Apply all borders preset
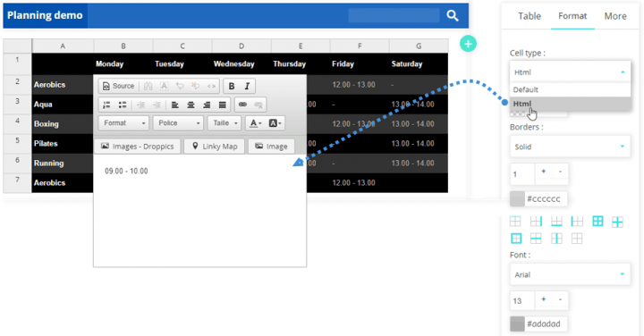This screenshot has width=644, height=336. tap(597, 222)
